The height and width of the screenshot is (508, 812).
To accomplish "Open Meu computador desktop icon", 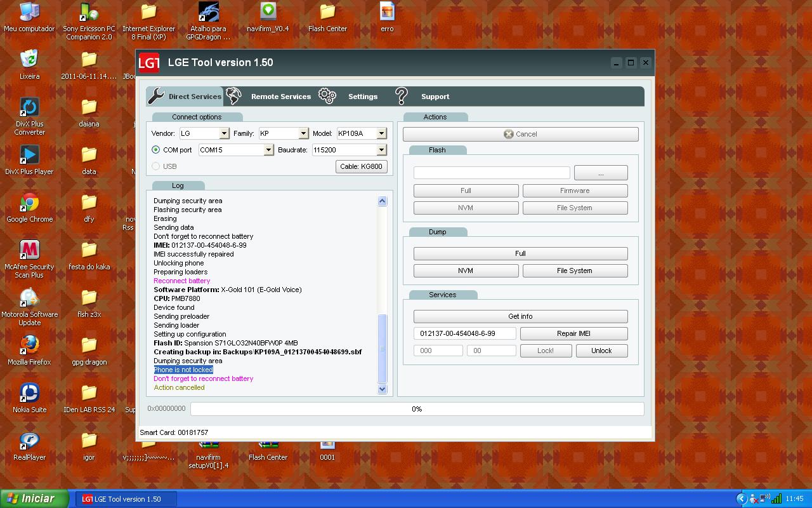I will (x=29, y=17).
